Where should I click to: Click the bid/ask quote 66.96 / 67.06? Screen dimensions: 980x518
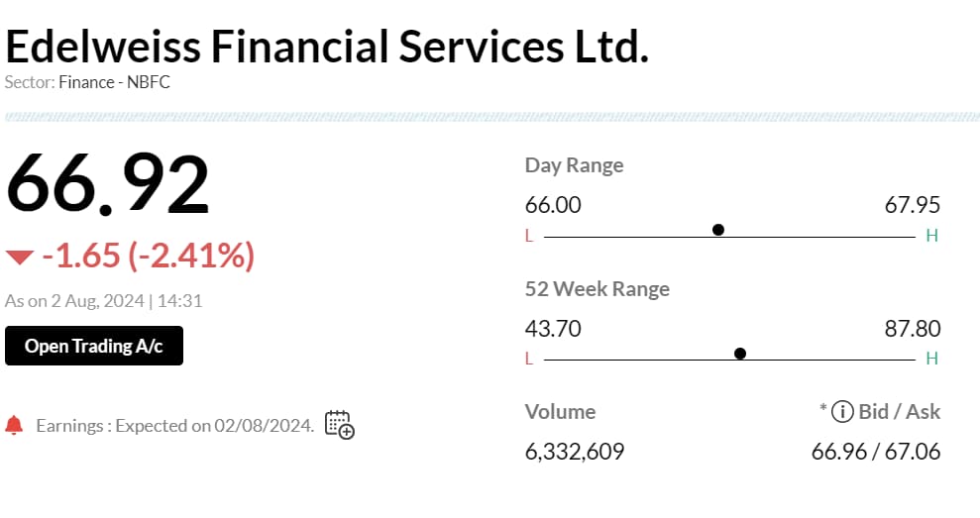coord(876,452)
